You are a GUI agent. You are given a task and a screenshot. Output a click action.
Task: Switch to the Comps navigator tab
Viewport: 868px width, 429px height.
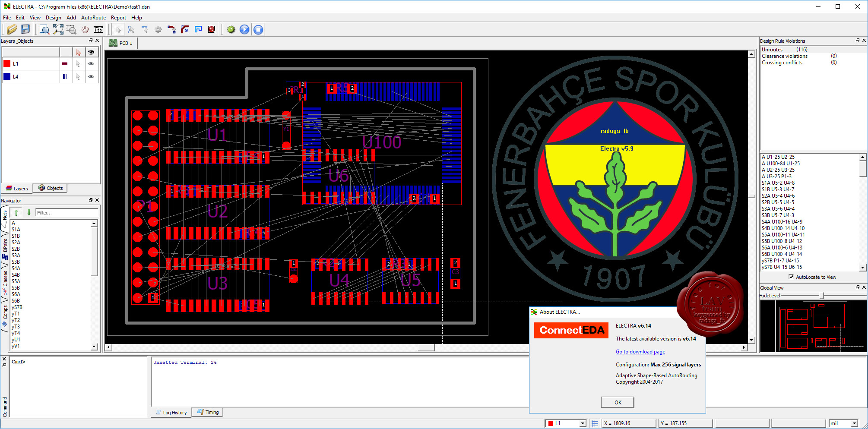5,315
